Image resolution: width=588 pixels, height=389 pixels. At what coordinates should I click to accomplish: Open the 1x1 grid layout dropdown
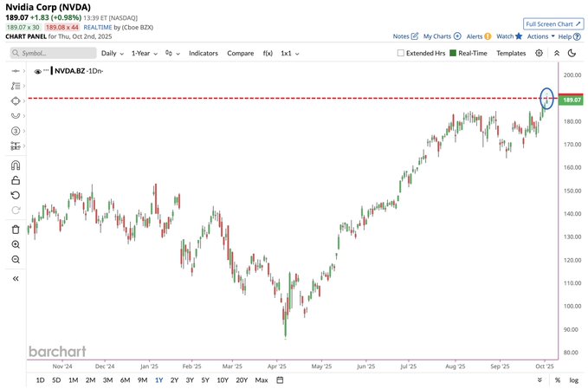[x=290, y=53]
